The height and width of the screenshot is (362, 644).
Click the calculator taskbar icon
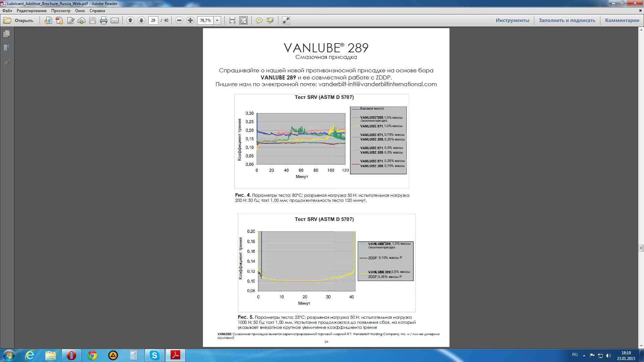pyautogui.click(x=133, y=355)
